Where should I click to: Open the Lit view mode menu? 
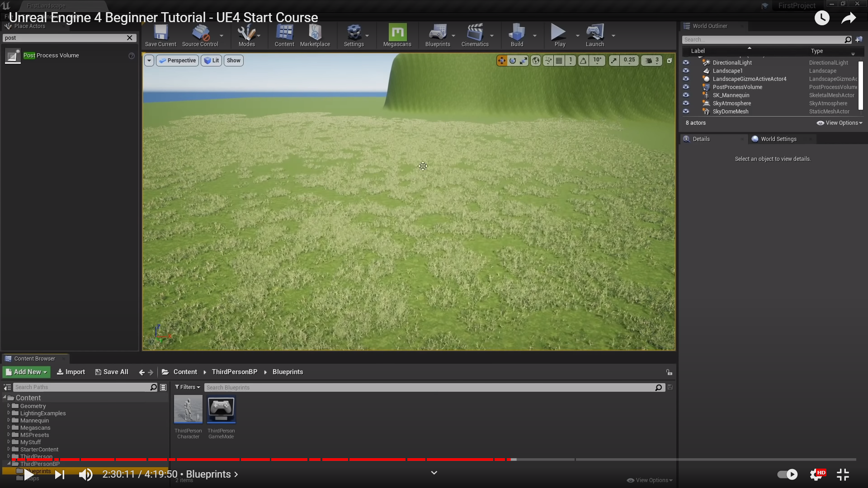click(211, 61)
